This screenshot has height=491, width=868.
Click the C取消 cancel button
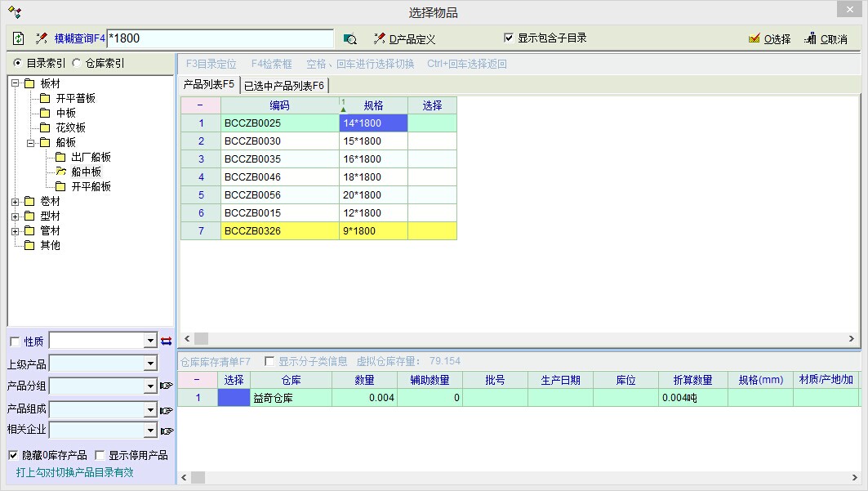[826, 38]
